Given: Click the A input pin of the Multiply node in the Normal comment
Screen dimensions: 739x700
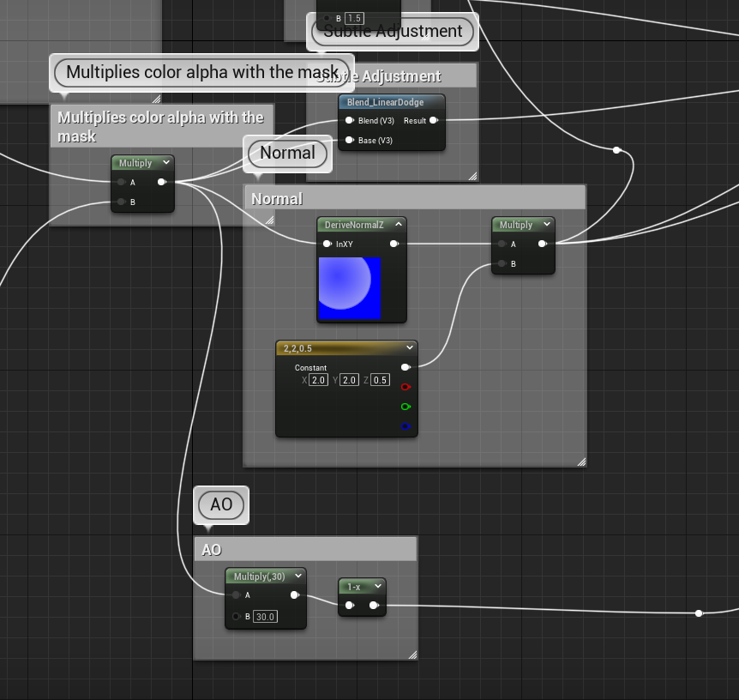Looking at the screenshot, I should coord(502,244).
